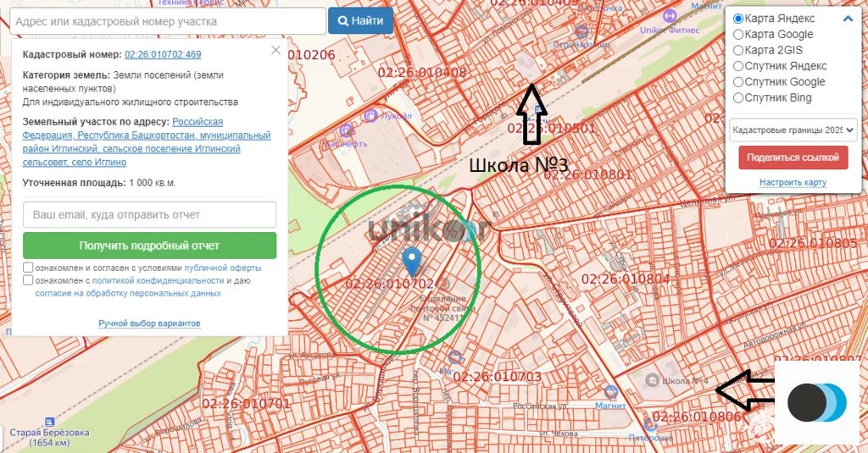Select Спутник Яндекс map layer

738,66
